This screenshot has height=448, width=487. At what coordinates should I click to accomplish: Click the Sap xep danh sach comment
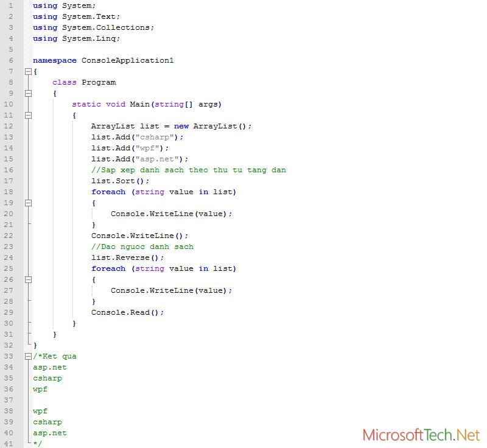(x=189, y=170)
